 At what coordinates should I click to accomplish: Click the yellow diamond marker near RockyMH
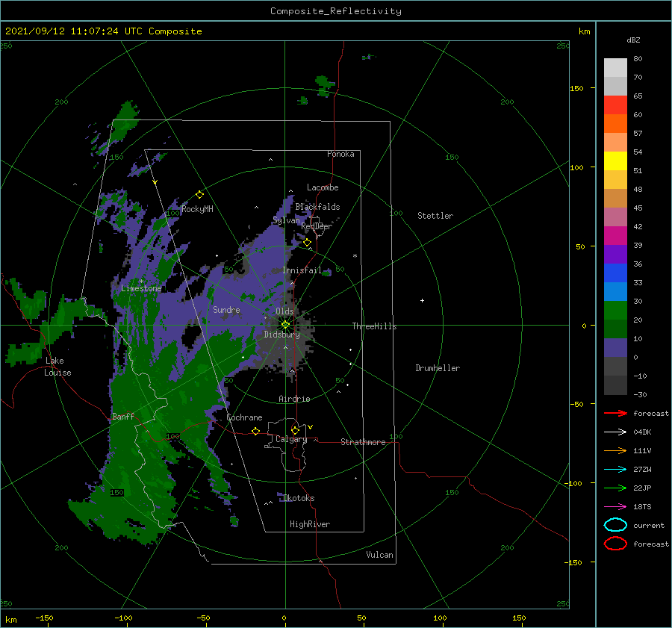[199, 195]
